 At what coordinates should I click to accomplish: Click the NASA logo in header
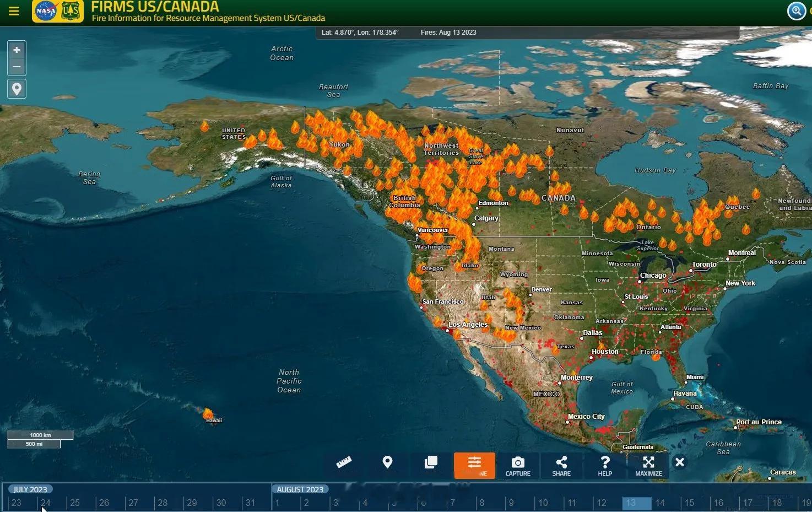pos(46,11)
